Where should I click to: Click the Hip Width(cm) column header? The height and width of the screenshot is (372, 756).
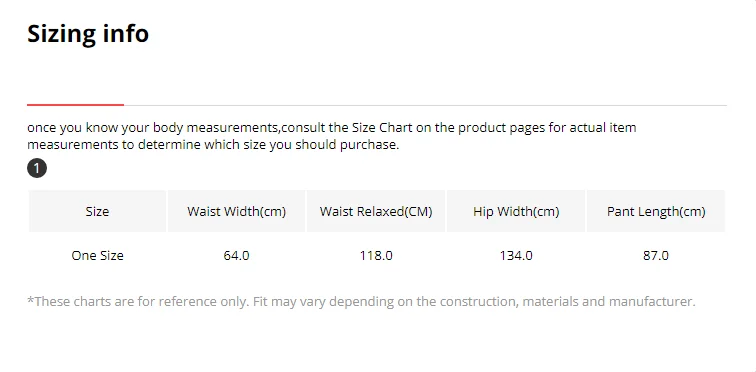tap(516, 211)
